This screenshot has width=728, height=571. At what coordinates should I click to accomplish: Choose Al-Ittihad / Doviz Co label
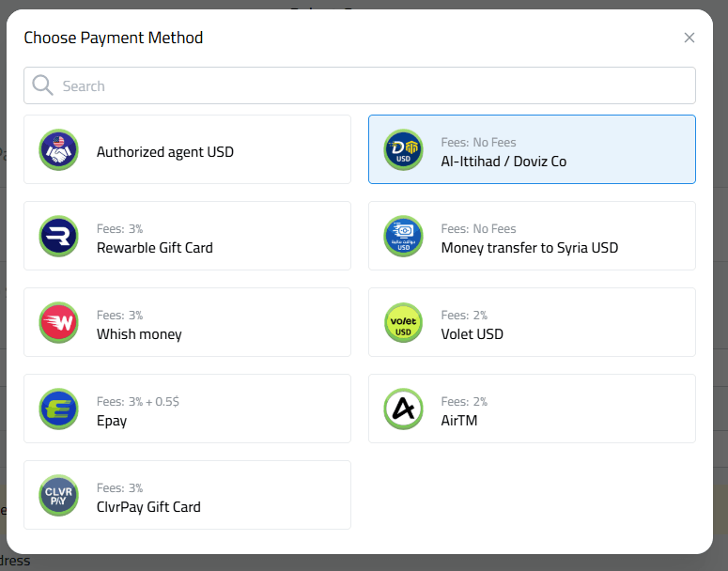(503, 162)
